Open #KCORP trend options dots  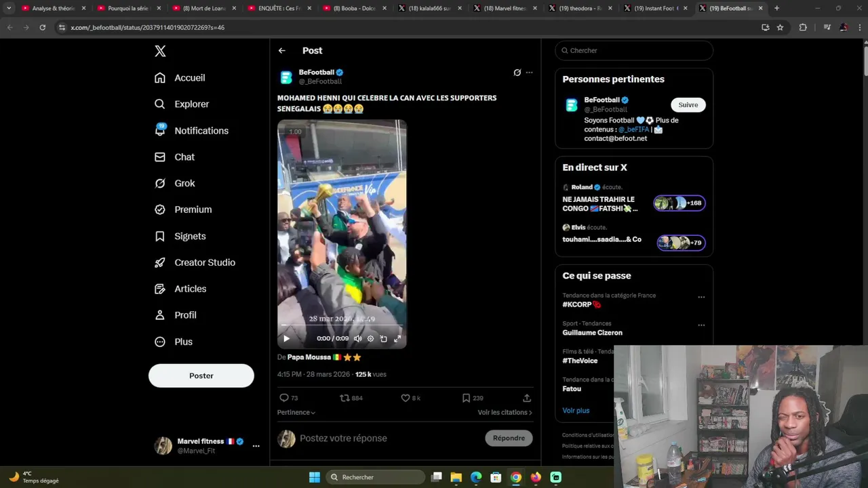[x=701, y=297]
